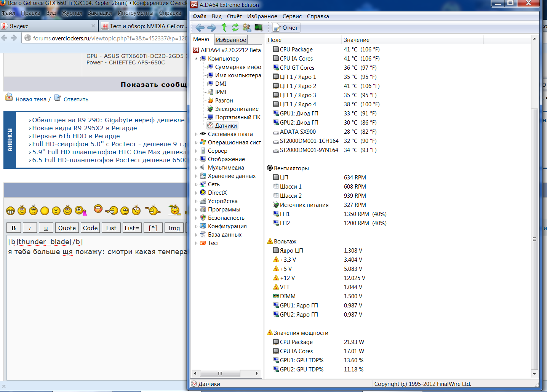This screenshot has height=392, width=547.
Task: Select the Источник питания fan row
Action: click(x=319, y=205)
